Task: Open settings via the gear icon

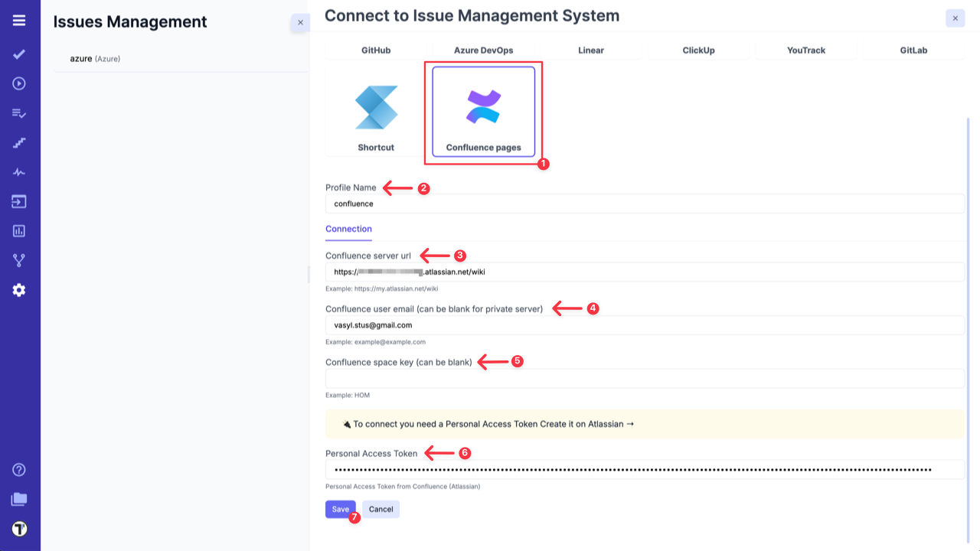Action: 19,289
